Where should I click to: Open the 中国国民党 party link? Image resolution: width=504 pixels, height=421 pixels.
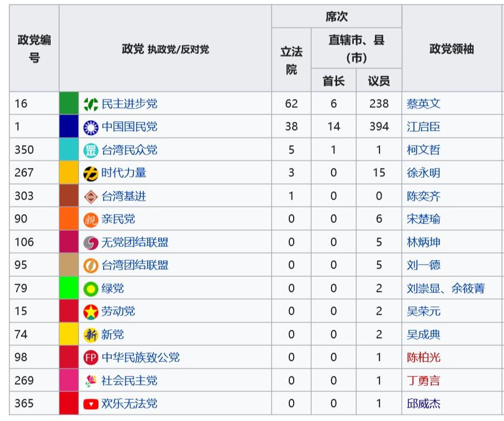pos(129,127)
